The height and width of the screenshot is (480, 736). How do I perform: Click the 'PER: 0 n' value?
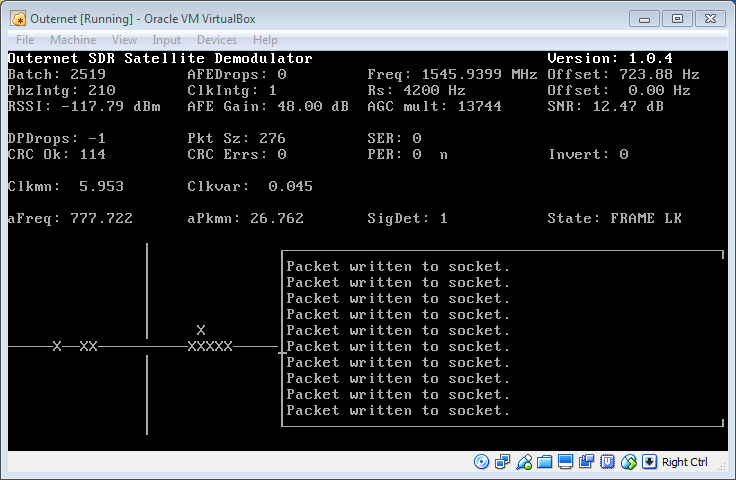pyautogui.click(x=407, y=154)
